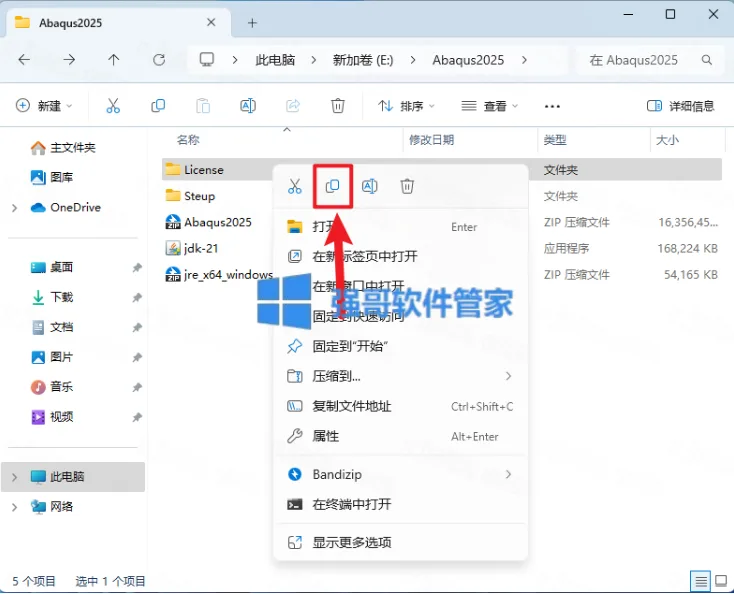Click the delete trash icon in the toolbar
The image size is (734, 594).
pyautogui.click(x=338, y=106)
